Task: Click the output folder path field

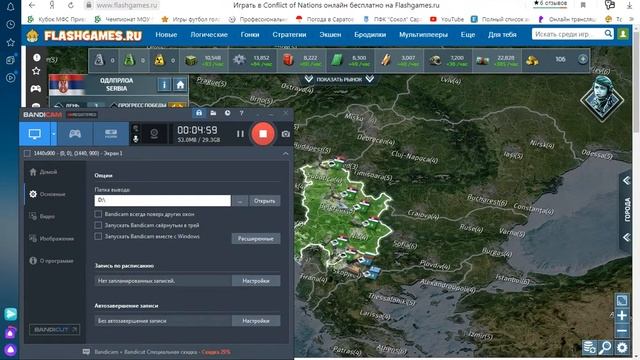Action: [162, 200]
